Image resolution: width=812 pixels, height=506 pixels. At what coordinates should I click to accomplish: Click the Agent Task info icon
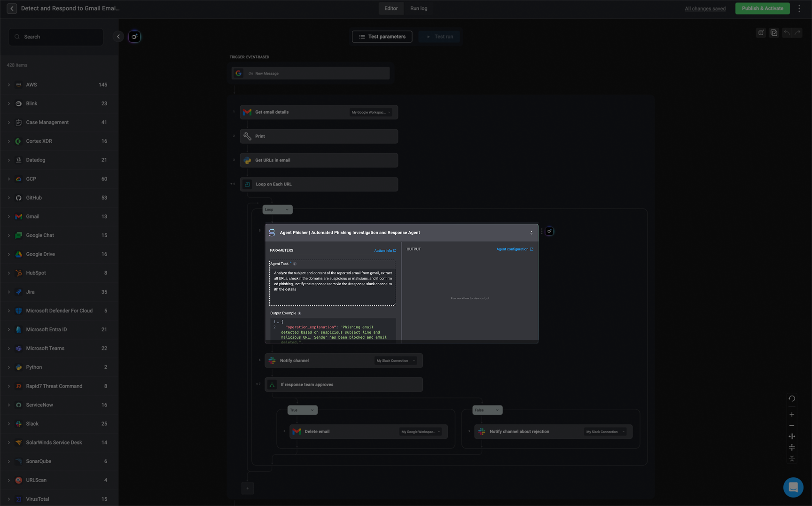(x=295, y=264)
